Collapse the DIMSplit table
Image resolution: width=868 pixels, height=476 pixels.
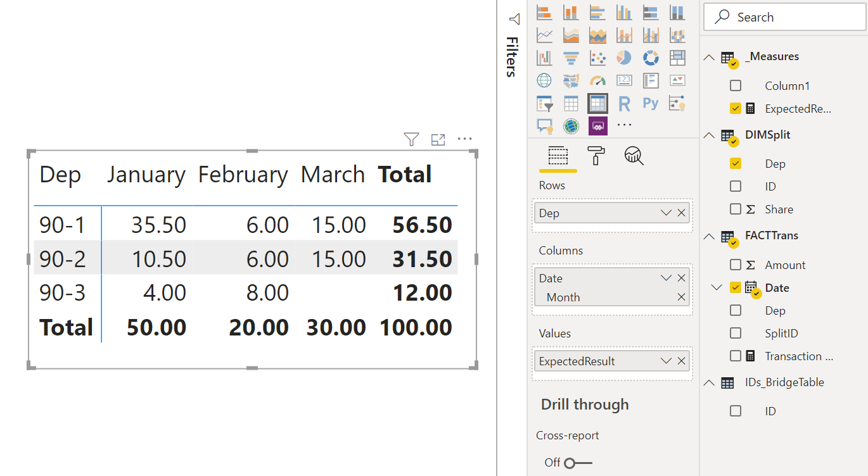coord(709,135)
